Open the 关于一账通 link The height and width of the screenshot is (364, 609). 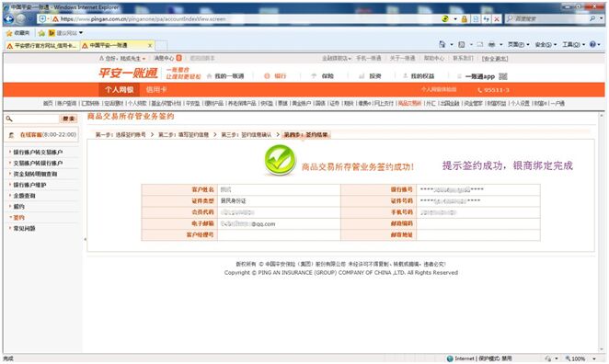(402, 58)
